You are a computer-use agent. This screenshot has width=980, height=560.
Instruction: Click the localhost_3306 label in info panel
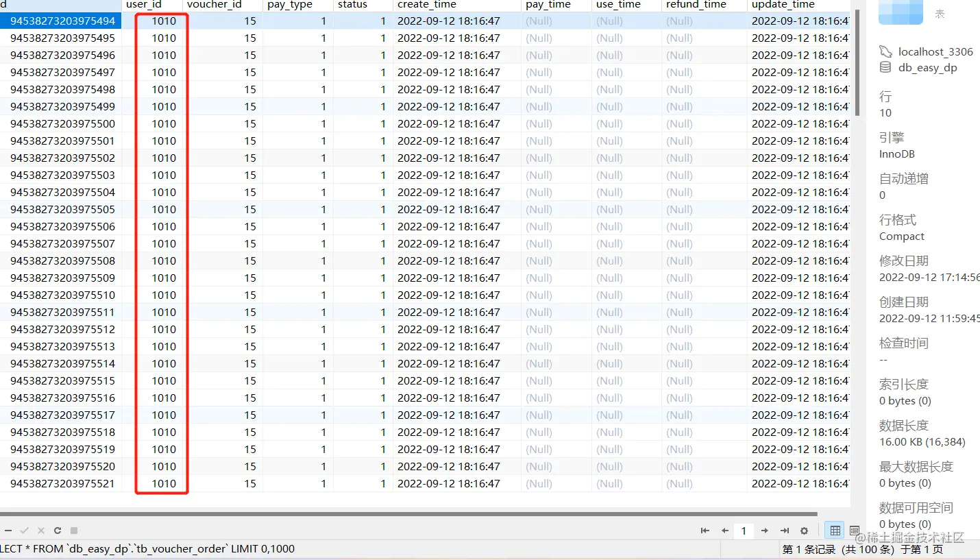[x=935, y=51]
